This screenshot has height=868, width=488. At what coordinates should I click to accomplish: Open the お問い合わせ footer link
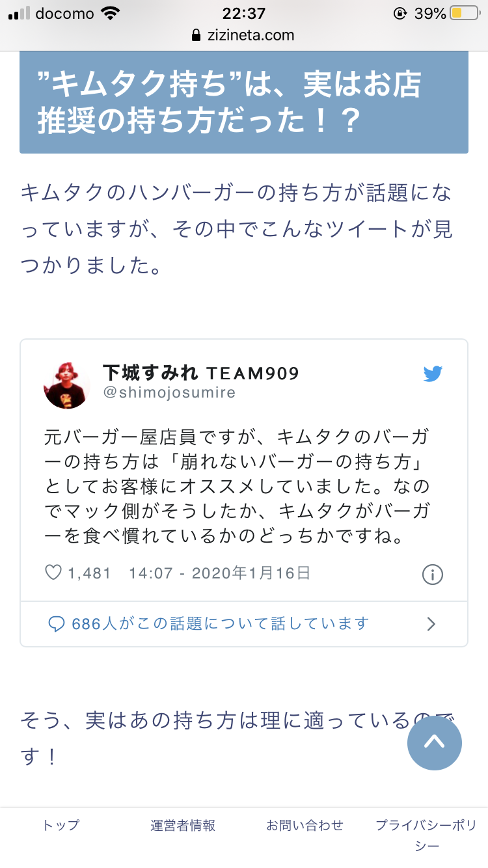tap(305, 825)
